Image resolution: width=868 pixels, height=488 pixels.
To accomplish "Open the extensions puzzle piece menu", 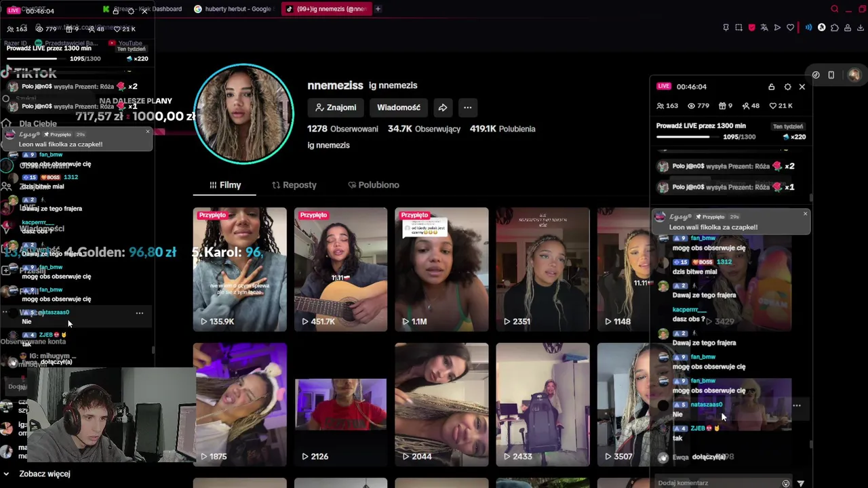I will pyautogui.click(x=834, y=28).
